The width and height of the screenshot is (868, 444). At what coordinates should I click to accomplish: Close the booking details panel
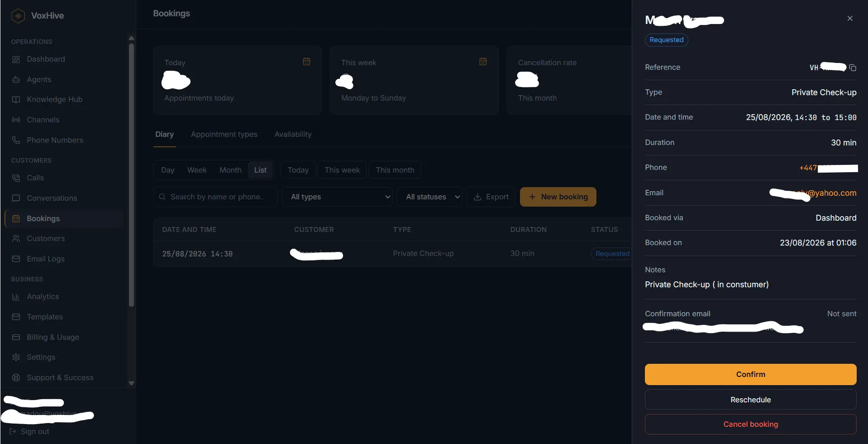[850, 18]
